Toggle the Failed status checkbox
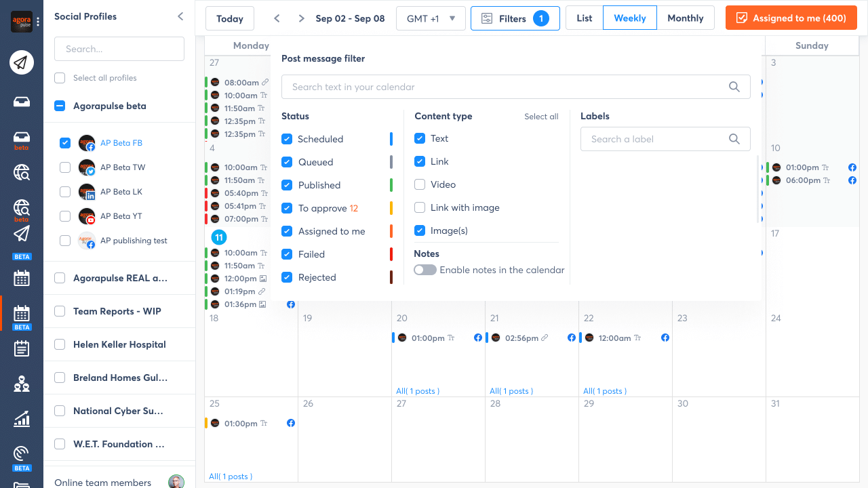This screenshot has height=488, width=868. [x=287, y=254]
